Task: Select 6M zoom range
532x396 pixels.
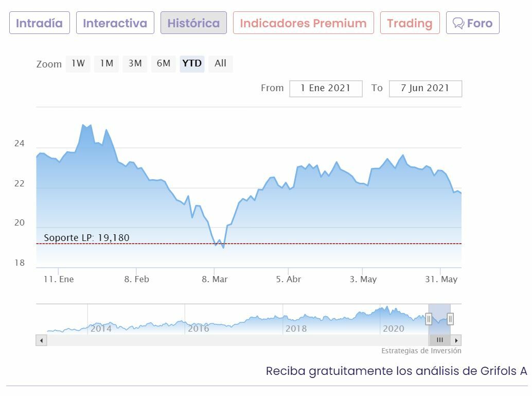Action: pos(164,63)
